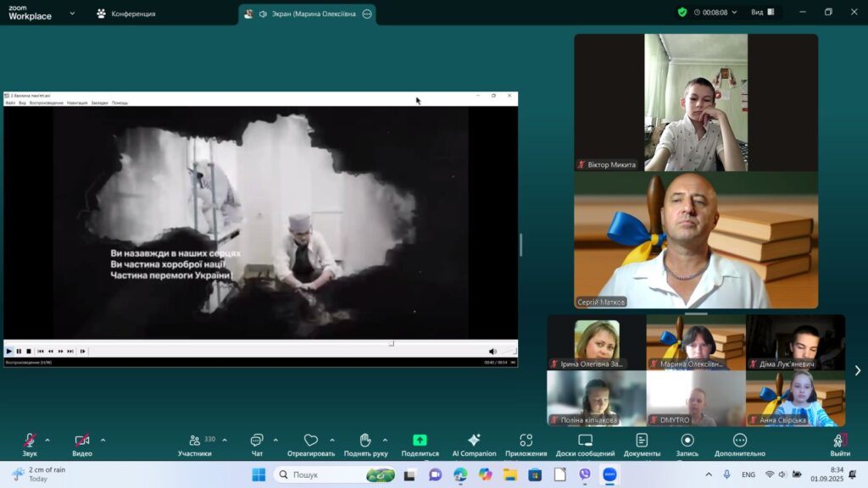Click pause in the shared media player
Screen dimensions: 868x488
tap(19, 352)
